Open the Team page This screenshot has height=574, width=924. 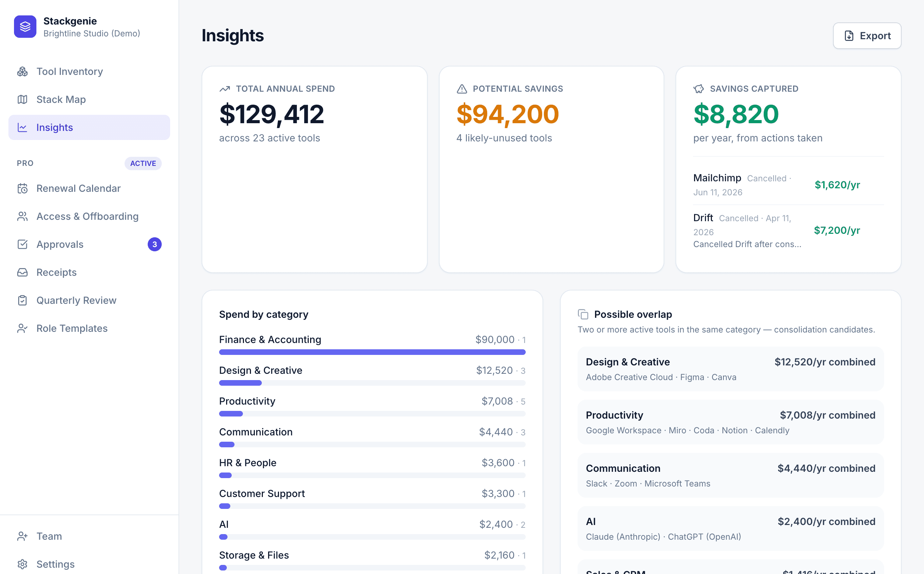click(89, 536)
